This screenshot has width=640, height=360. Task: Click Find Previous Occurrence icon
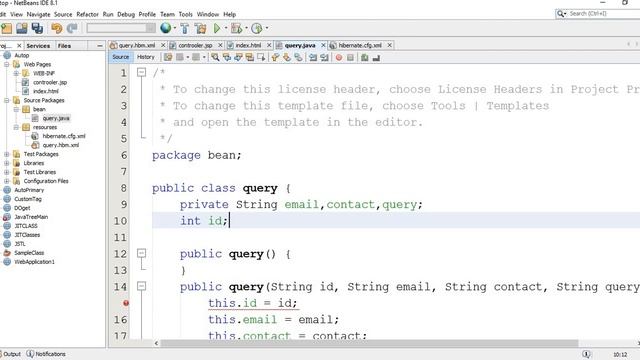coord(227,58)
